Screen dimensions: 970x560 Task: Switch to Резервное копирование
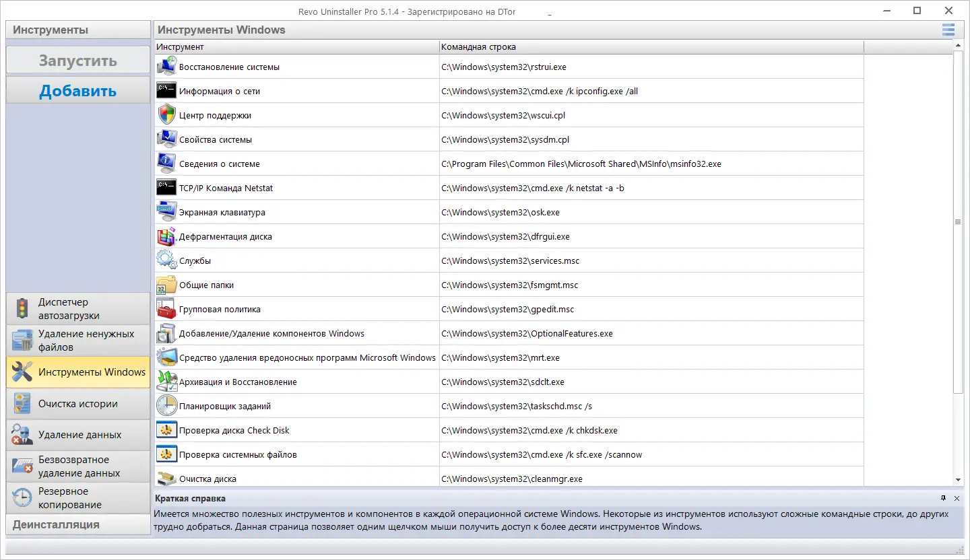(78, 498)
